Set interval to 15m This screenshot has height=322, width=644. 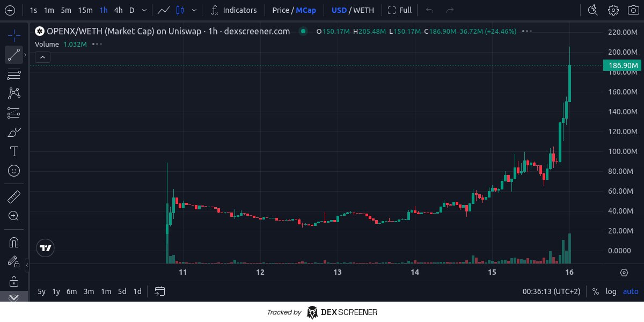[x=85, y=10]
